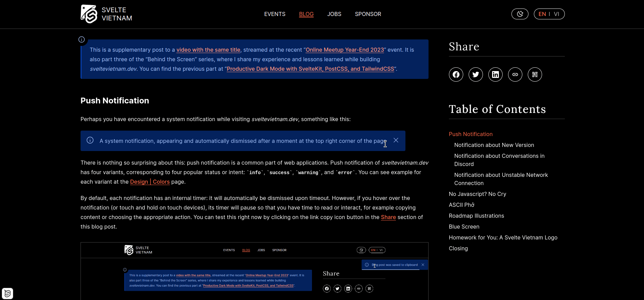The width and height of the screenshot is (644, 300).
Task: Toggle dark mode with moon button
Action: point(520,14)
